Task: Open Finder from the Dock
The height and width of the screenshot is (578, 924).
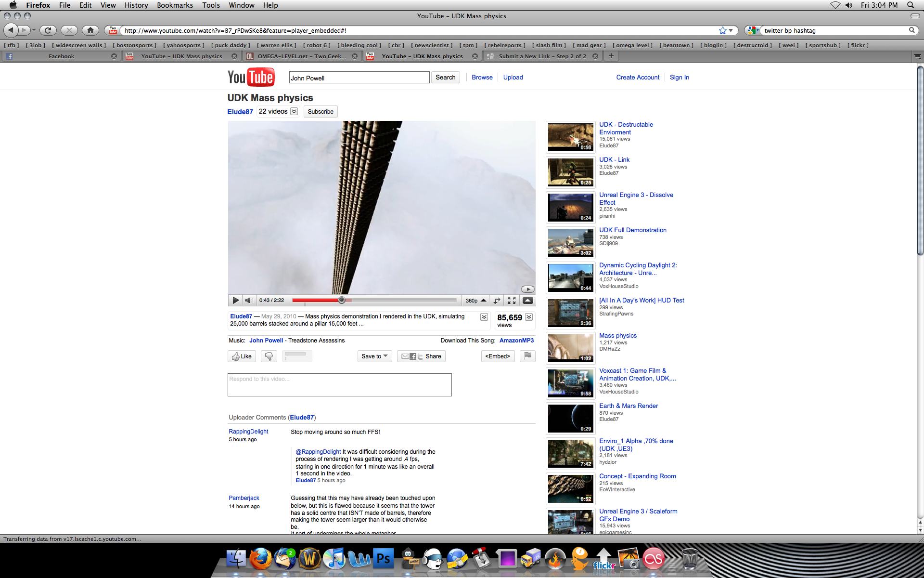Action: pos(236,560)
